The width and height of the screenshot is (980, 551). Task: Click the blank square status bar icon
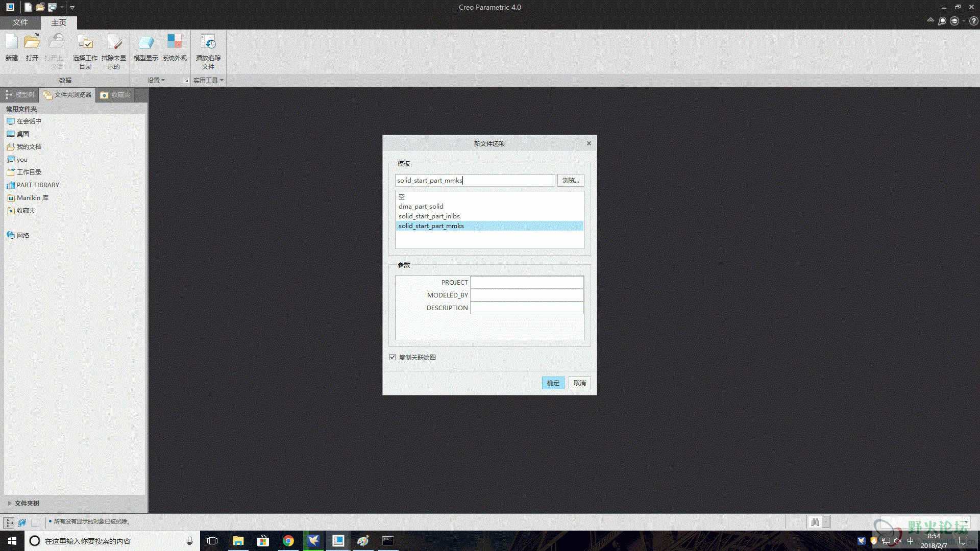coord(35,522)
